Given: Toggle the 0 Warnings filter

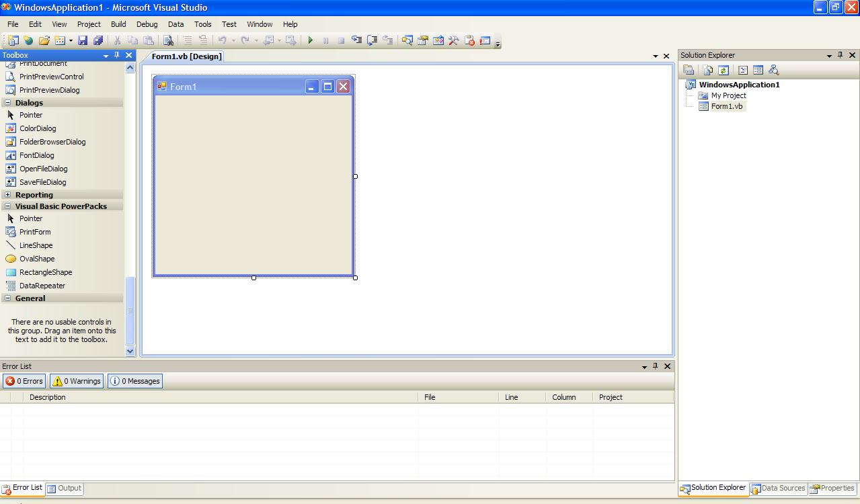Looking at the screenshot, I should coord(77,381).
